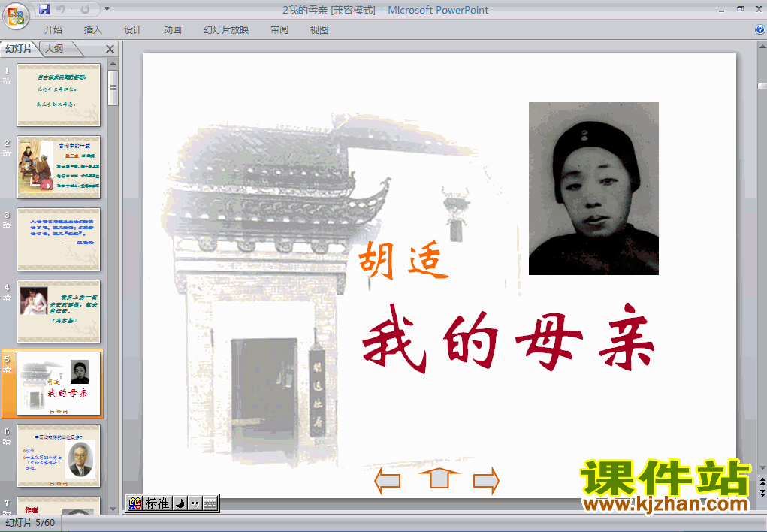Open the round Office button menu
The width and height of the screenshot is (767, 532).
click(16, 15)
